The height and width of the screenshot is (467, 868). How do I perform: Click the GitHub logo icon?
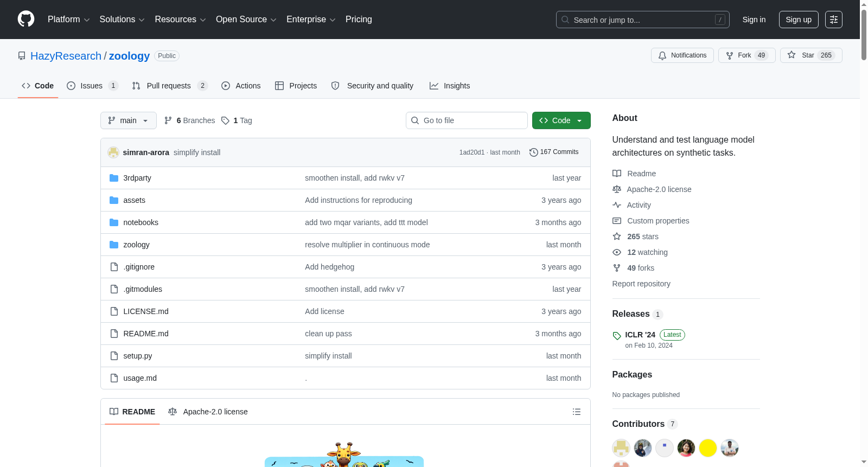tap(26, 20)
